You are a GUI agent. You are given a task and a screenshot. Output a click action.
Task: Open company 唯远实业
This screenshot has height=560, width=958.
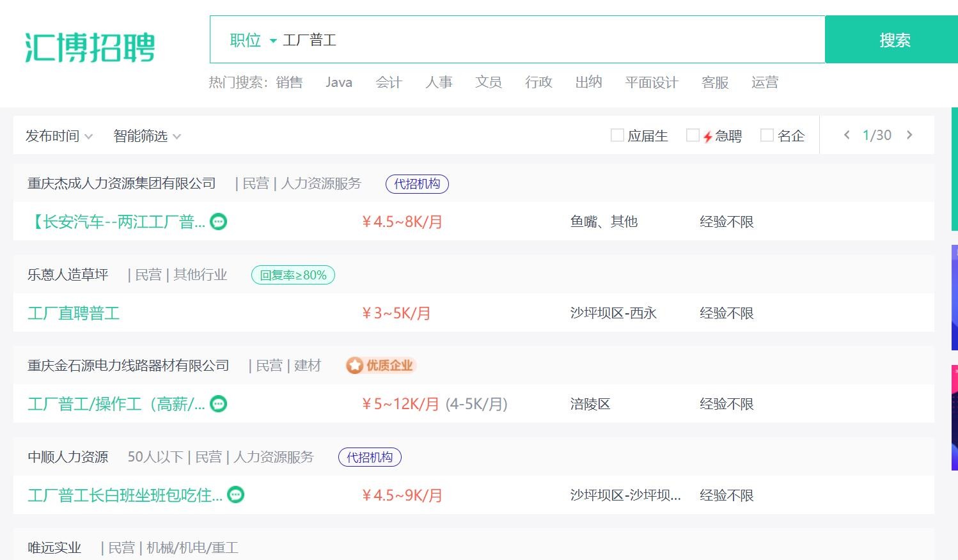54,548
